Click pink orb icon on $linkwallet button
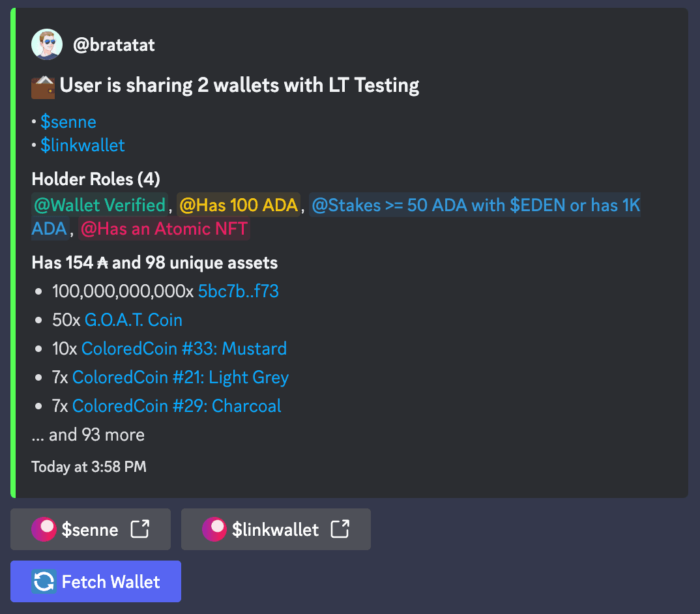 click(214, 529)
